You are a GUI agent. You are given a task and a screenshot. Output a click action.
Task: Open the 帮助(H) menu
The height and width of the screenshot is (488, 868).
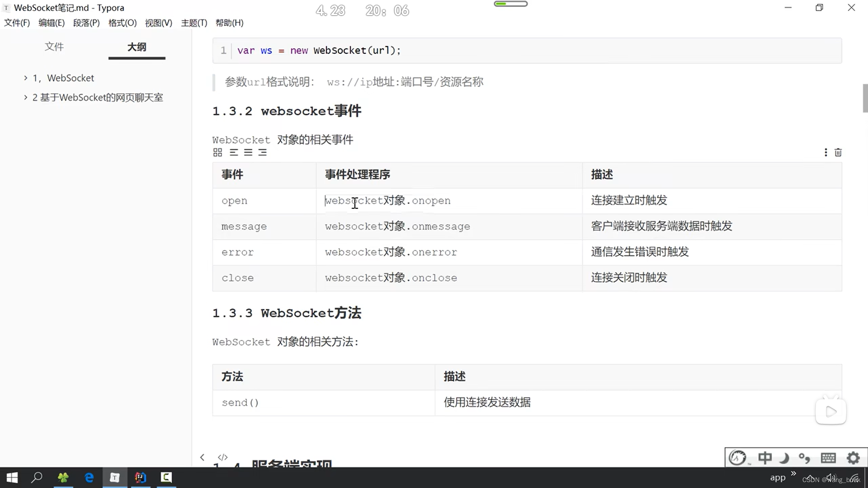[x=230, y=23]
